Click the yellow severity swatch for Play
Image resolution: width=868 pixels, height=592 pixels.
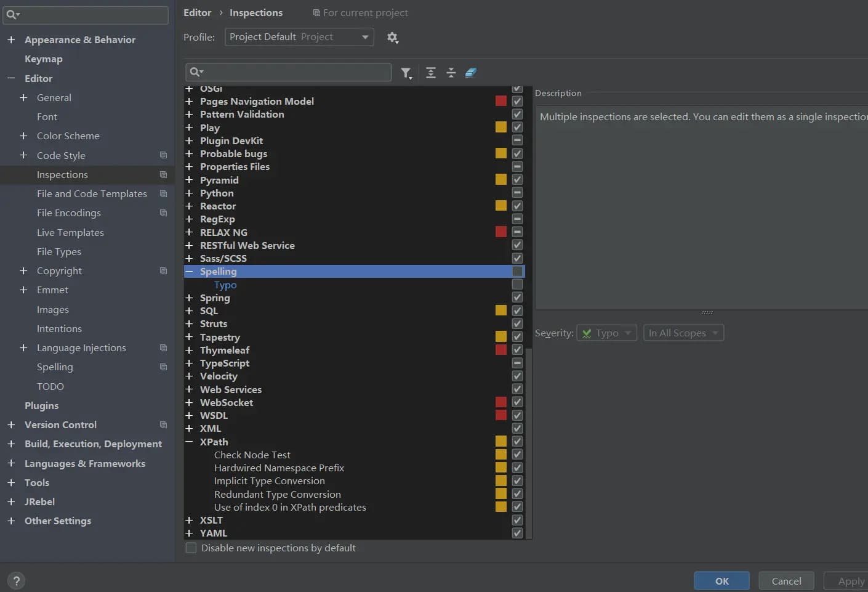click(501, 127)
